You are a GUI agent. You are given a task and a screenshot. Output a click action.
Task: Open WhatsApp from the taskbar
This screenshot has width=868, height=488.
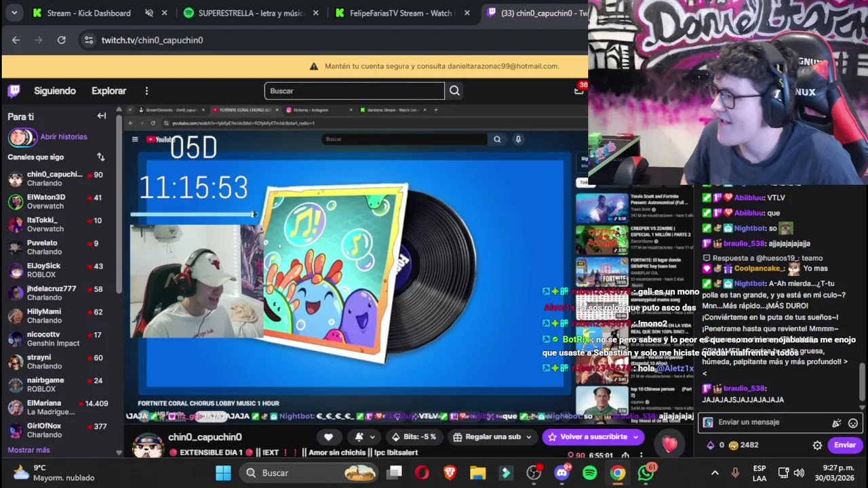(646, 472)
